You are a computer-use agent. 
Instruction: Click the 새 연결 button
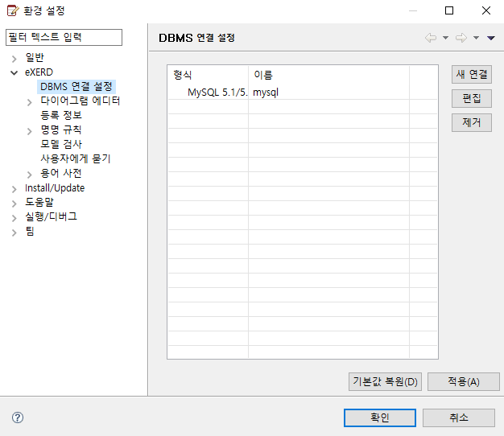[x=472, y=75]
